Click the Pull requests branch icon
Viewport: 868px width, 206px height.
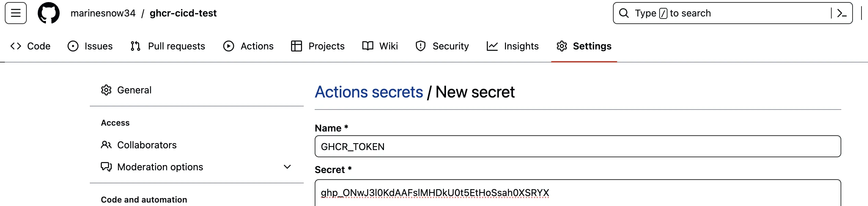[134, 46]
